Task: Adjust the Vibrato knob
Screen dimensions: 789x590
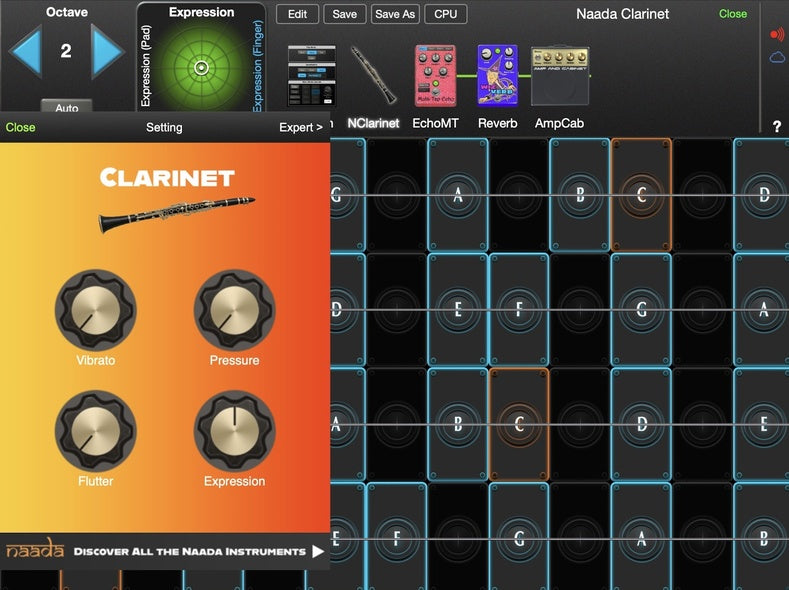Action: [96, 310]
